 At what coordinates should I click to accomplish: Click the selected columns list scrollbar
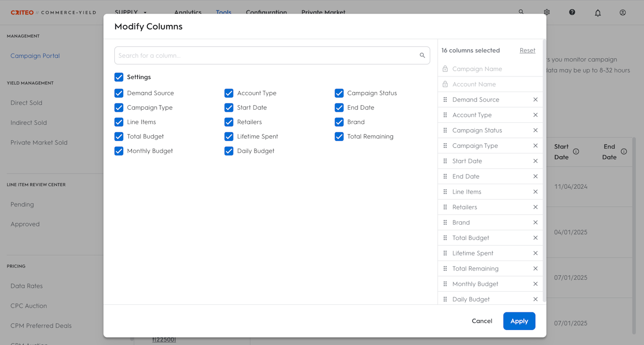click(544, 171)
